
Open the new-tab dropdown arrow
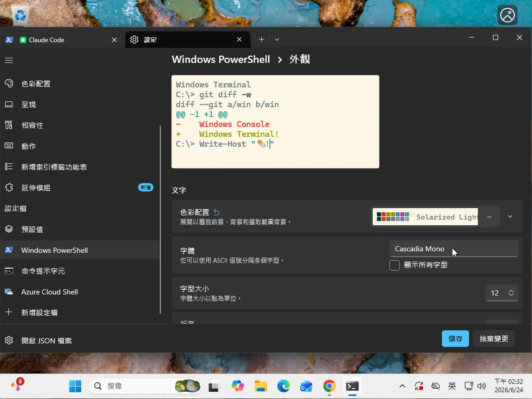point(277,39)
